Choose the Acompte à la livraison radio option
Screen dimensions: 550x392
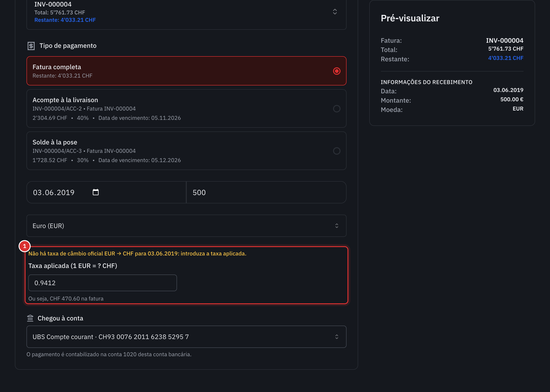point(337,109)
